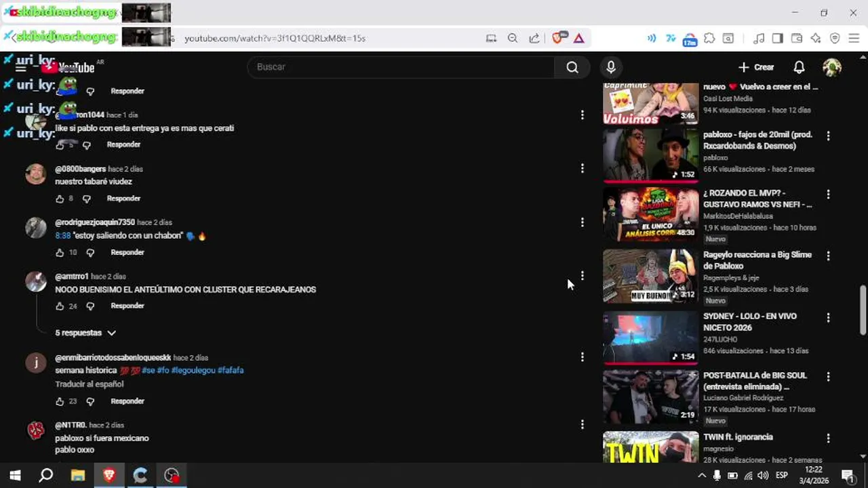This screenshot has width=868, height=488.
Task: Open the account avatar menu
Action: coord(832,67)
